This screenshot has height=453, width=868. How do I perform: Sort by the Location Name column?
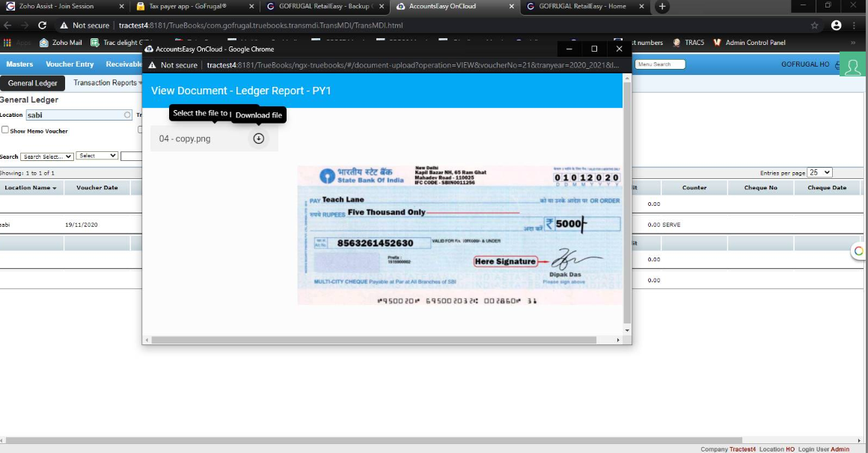pos(31,188)
